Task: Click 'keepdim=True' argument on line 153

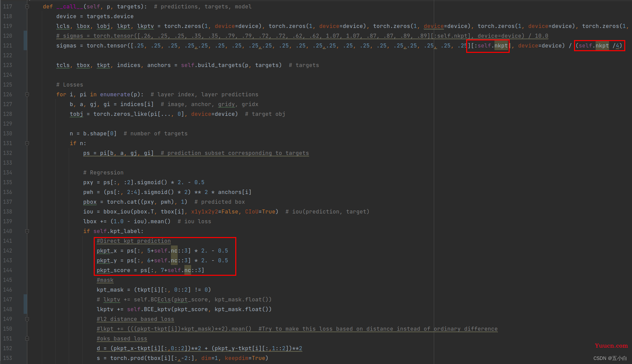Action: (245, 358)
